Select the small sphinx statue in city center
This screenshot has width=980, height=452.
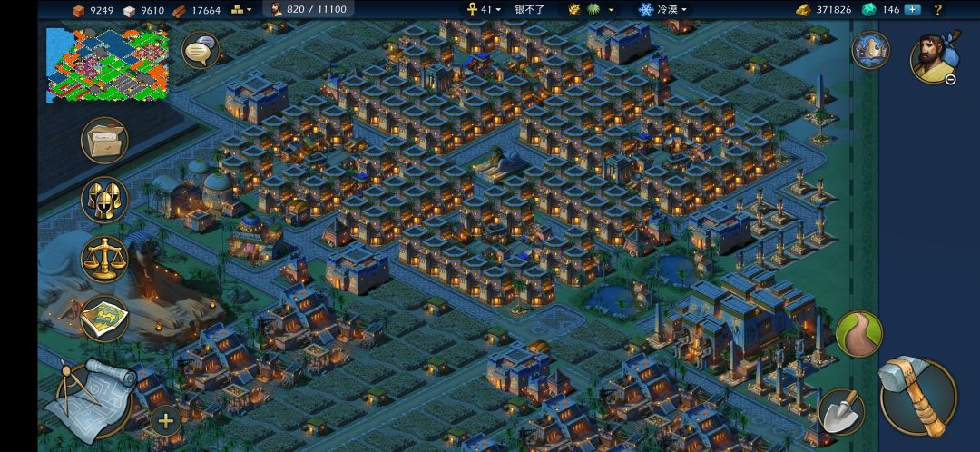(x=497, y=164)
